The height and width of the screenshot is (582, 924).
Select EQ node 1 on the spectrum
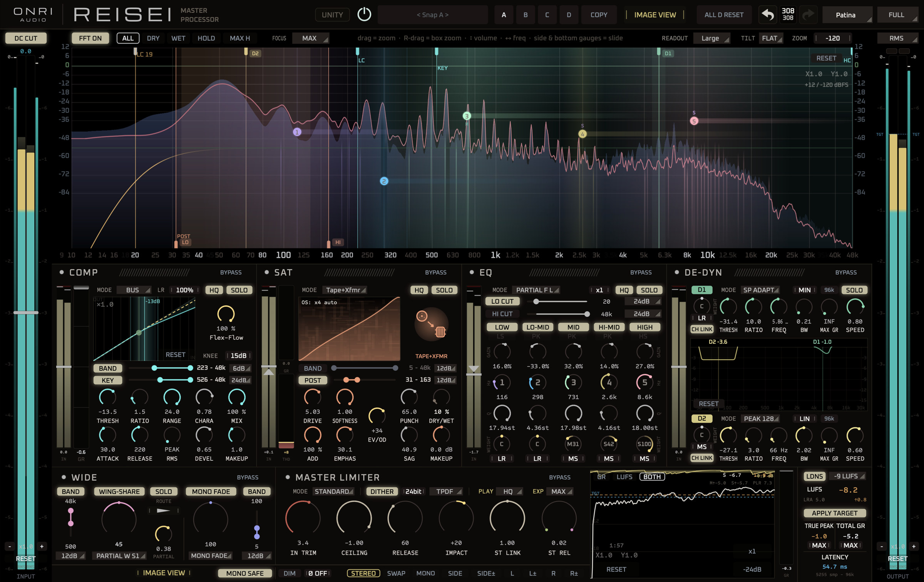[297, 132]
